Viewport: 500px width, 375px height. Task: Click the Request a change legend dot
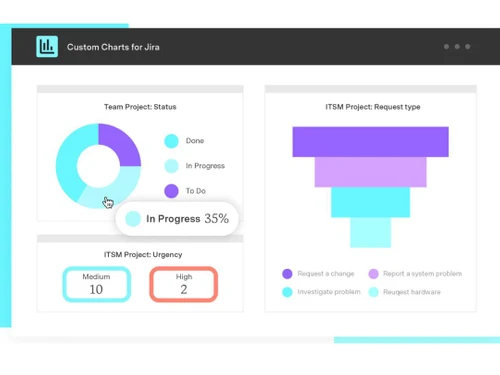pos(287,274)
